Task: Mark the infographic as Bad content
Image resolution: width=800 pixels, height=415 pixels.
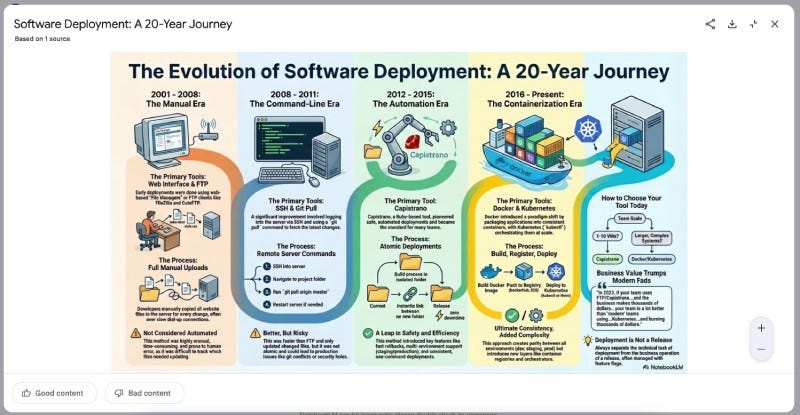Action: point(143,393)
